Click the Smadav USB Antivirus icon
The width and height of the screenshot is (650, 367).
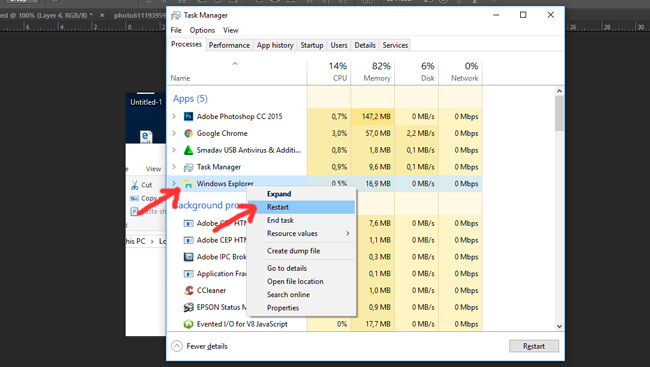(x=188, y=150)
